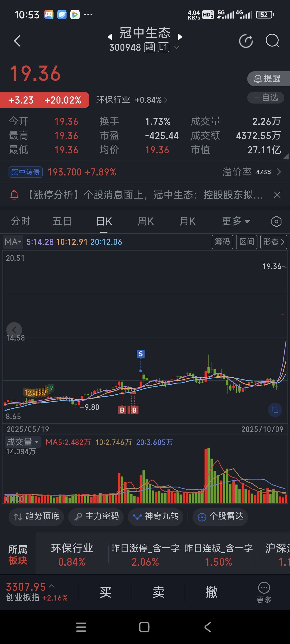290x644 pixels.
Task: Switch to 月K chart tab
Action: tap(187, 221)
